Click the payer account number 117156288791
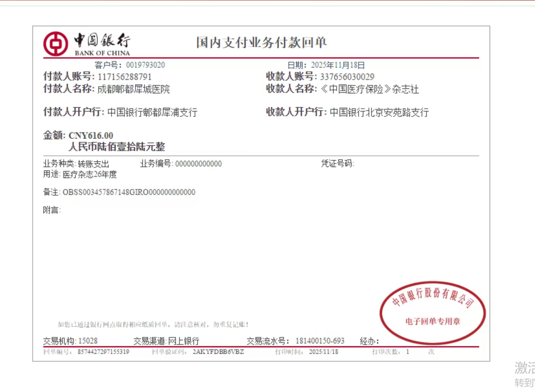 125,77
